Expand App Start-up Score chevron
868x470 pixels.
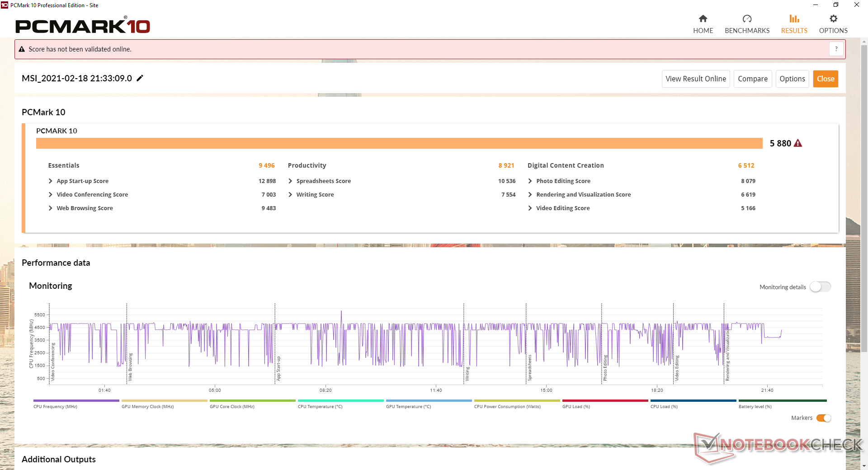pos(51,181)
